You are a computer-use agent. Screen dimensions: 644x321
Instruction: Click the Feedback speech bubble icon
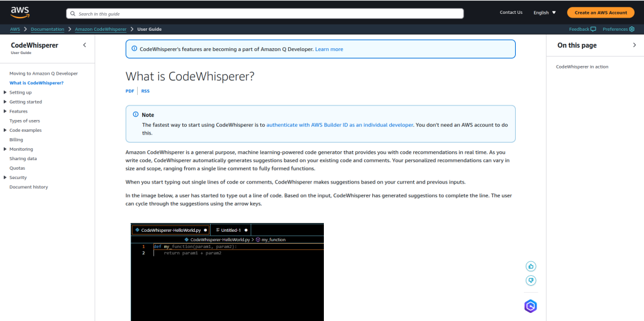pos(593,29)
